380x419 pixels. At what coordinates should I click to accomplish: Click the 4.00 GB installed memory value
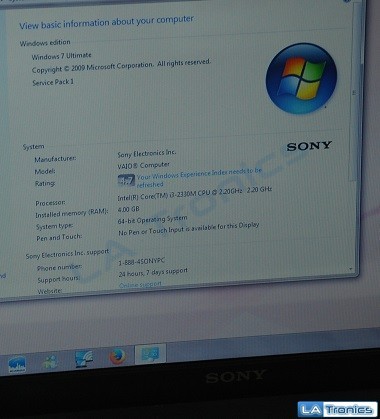coord(129,209)
